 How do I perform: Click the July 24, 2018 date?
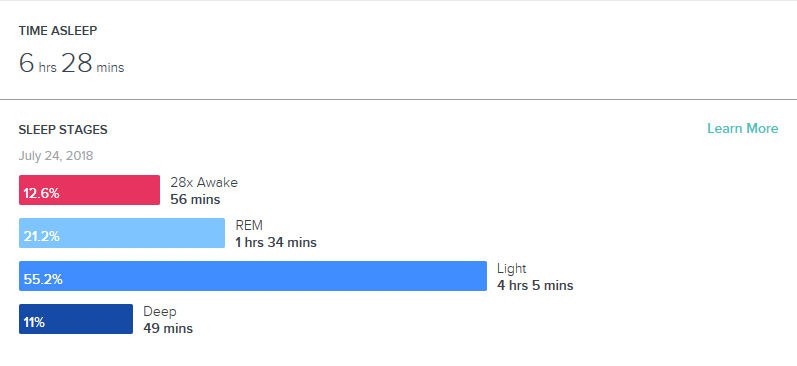56,156
